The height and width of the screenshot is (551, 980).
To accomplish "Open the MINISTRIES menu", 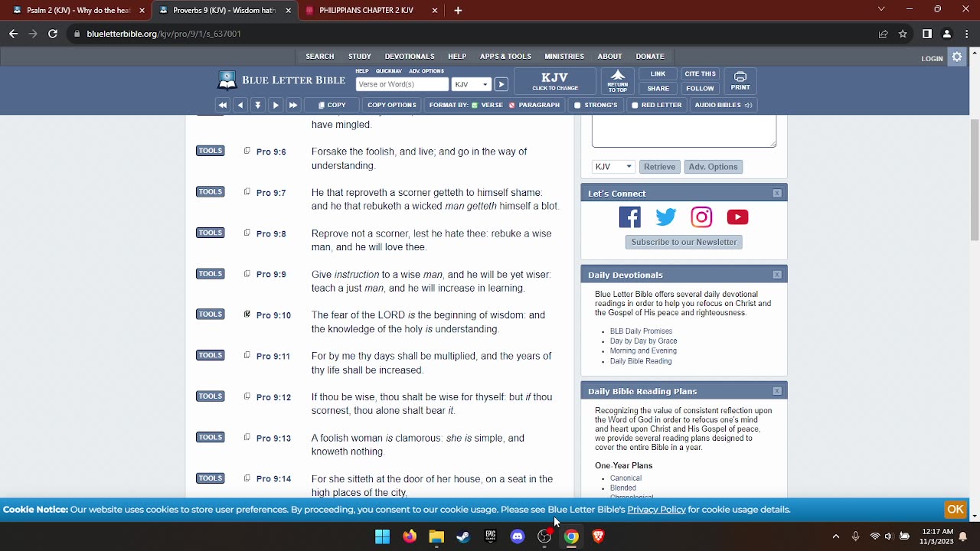I will tap(564, 57).
